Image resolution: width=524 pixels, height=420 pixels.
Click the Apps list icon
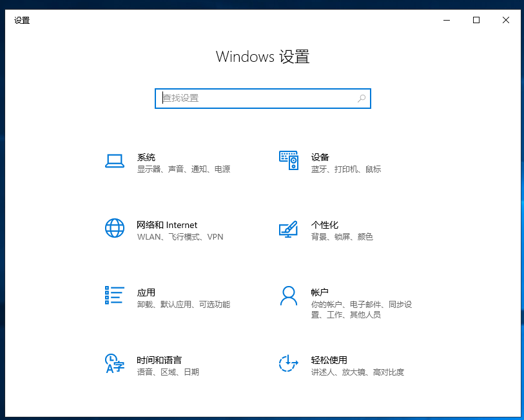[114, 295]
